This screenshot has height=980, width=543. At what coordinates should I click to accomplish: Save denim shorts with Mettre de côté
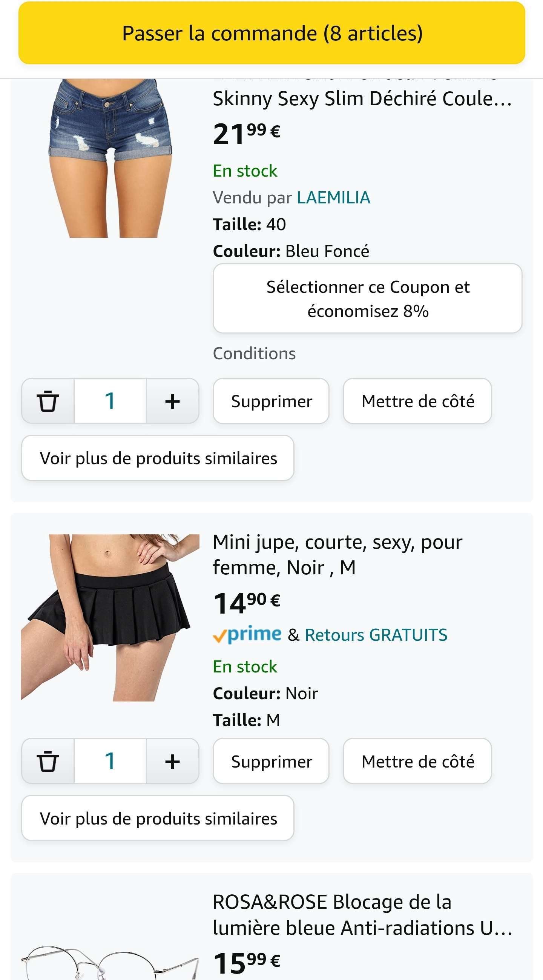(417, 401)
